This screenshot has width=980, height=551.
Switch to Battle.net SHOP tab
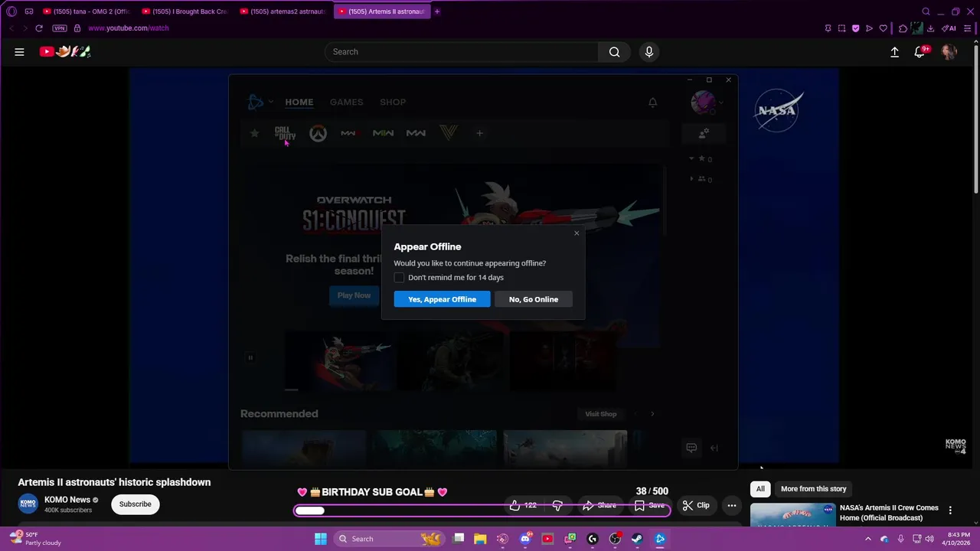[393, 102]
